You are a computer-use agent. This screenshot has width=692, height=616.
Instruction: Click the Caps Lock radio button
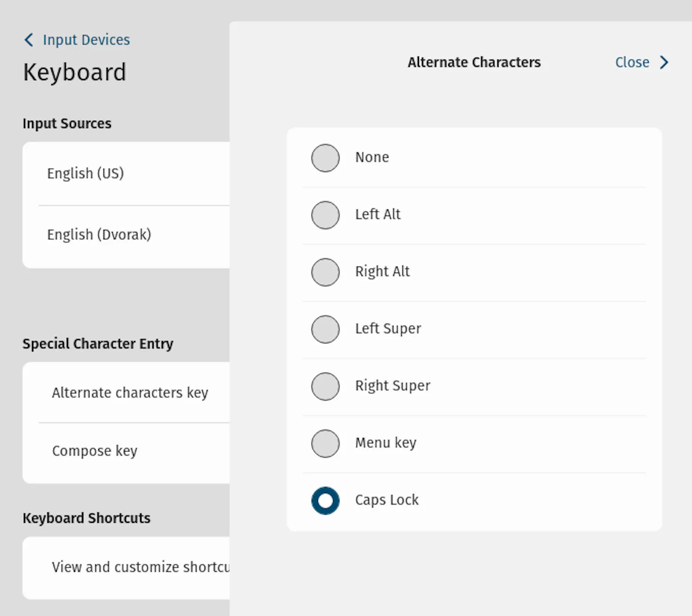325,501
